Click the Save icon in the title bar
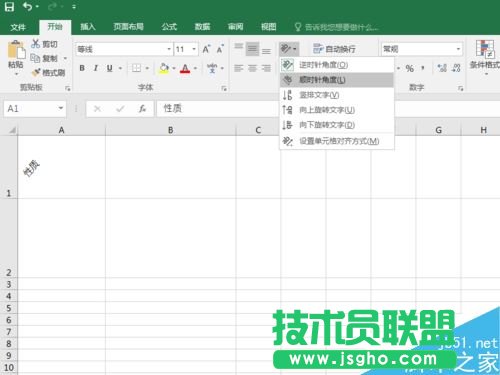The width and height of the screenshot is (500, 375). [x=9, y=6]
